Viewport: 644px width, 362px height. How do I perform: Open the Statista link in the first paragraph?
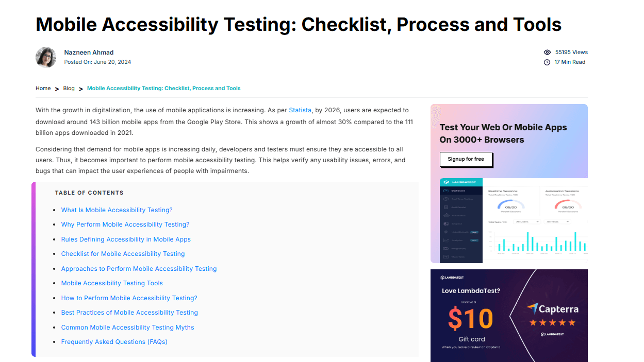tap(300, 110)
